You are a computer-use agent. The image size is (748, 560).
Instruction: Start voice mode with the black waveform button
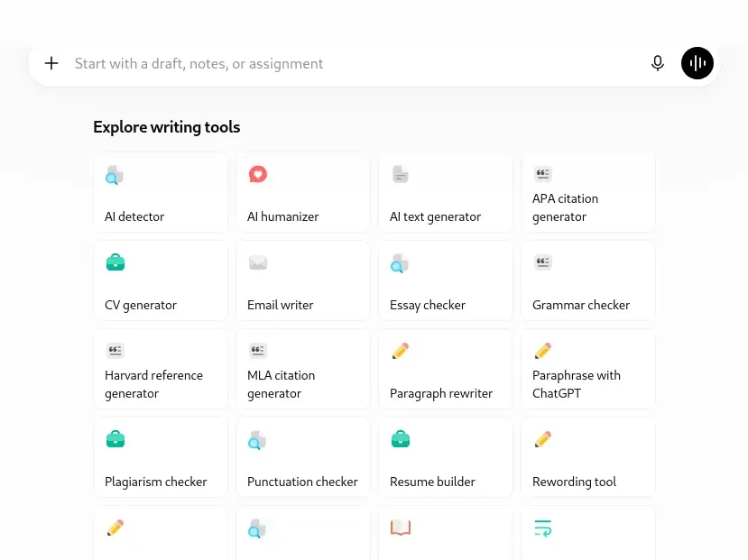(x=697, y=63)
